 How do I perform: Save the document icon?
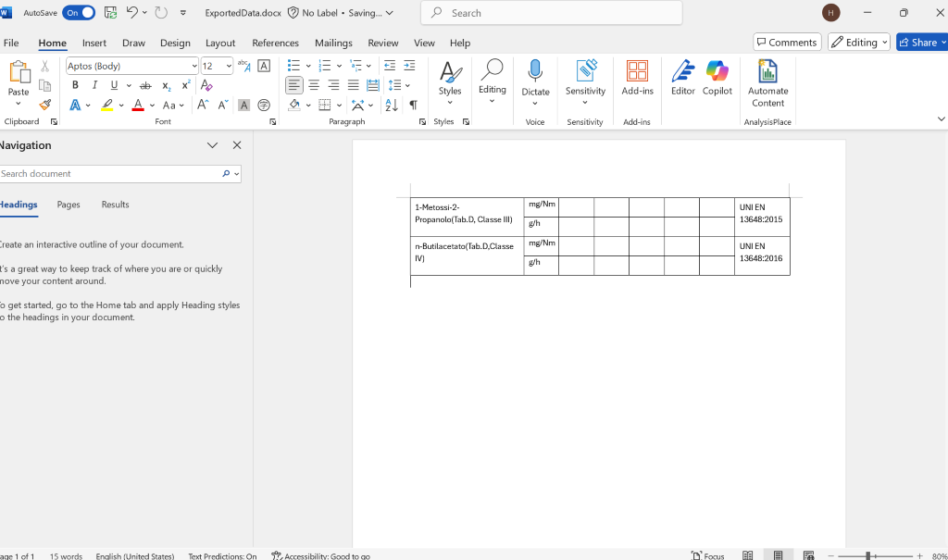point(111,12)
